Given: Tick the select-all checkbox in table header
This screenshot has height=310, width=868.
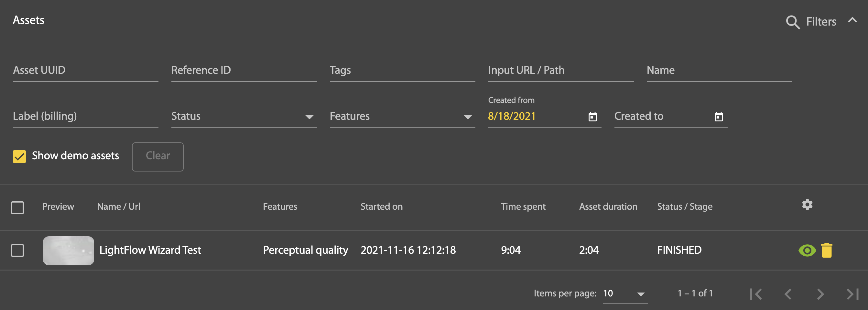Looking at the screenshot, I should [x=17, y=207].
